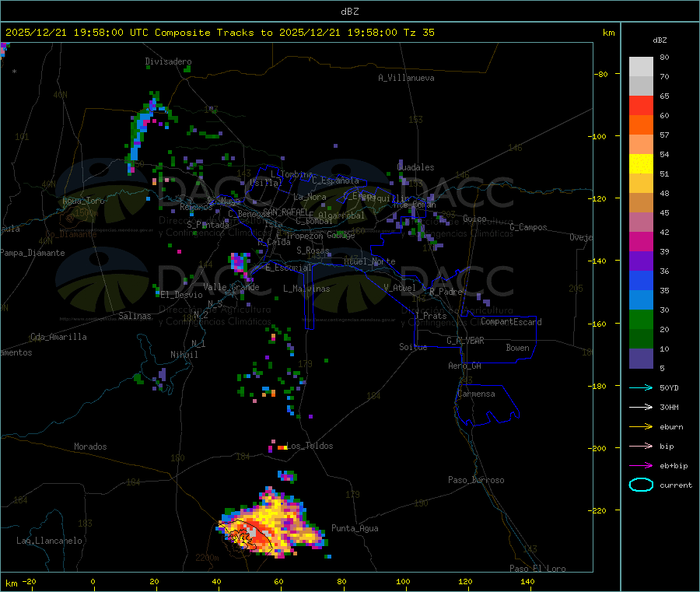Click the Pampa_Diamante map label
The width and height of the screenshot is (700, 592).
pyautogui.click(x=33, y=253)
